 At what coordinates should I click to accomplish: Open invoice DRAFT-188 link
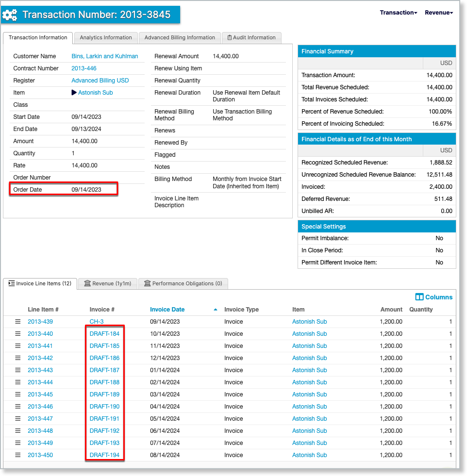[104, 382]
